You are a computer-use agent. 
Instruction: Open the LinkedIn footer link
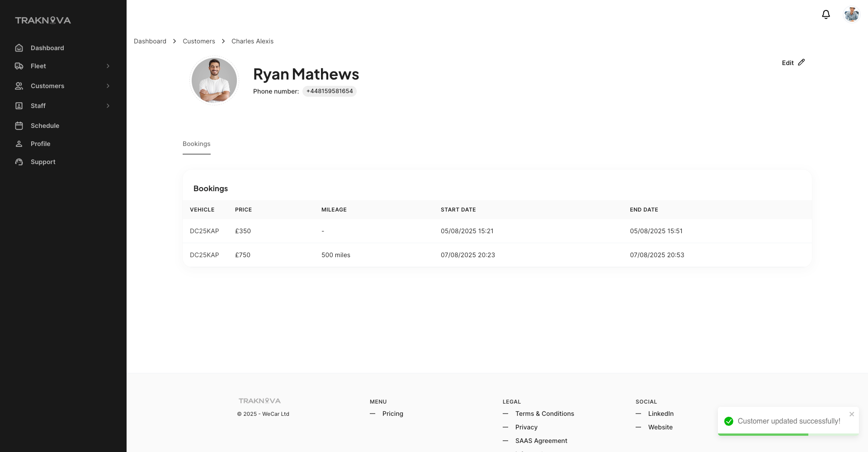click(660, 414)
